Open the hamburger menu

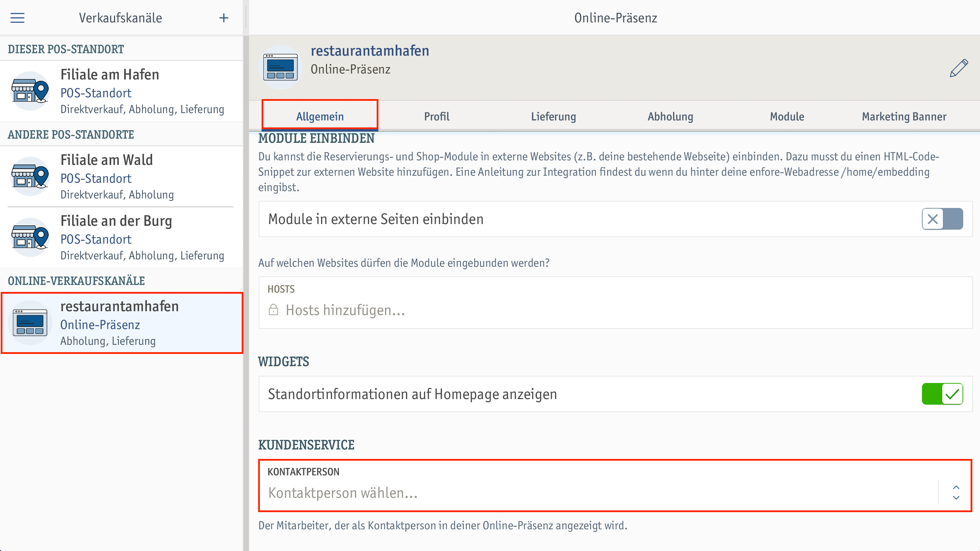tap(17, 18)
